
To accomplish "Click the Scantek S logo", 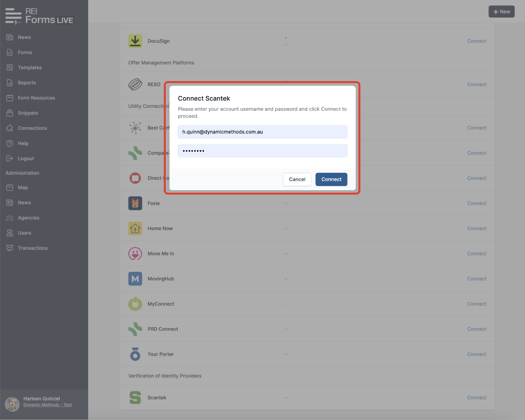I will pyautogui.click(x=135, y=398).
